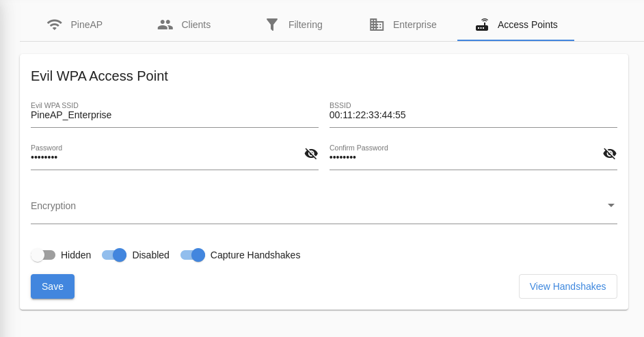Select the Access Points tab
This screenshot has width=644, height=337.
click(516, 25)
